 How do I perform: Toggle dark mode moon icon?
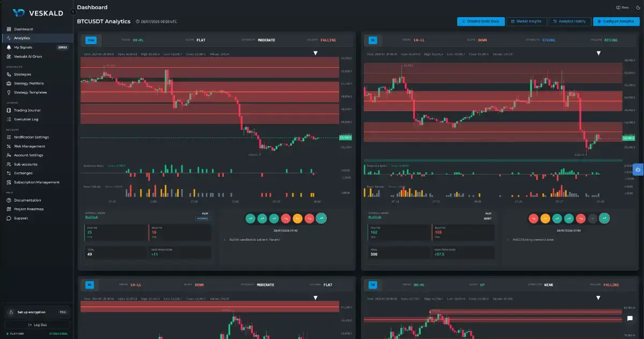coord(638,8)
